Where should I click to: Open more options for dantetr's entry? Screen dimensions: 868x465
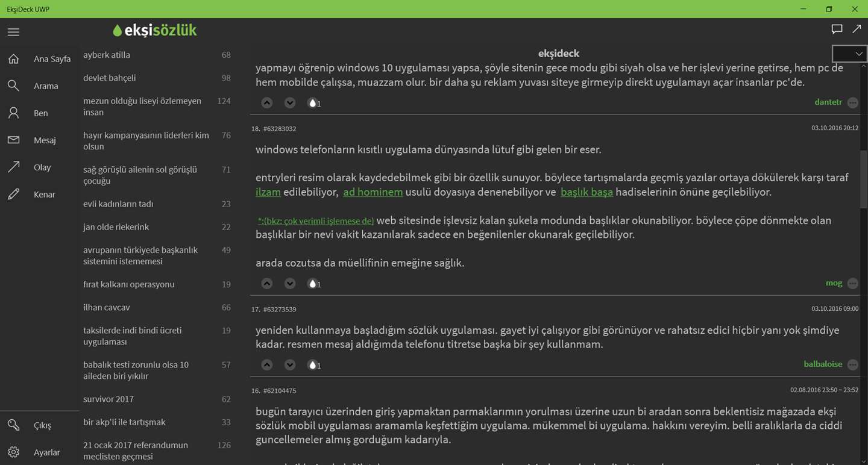[x=852, y=103]
